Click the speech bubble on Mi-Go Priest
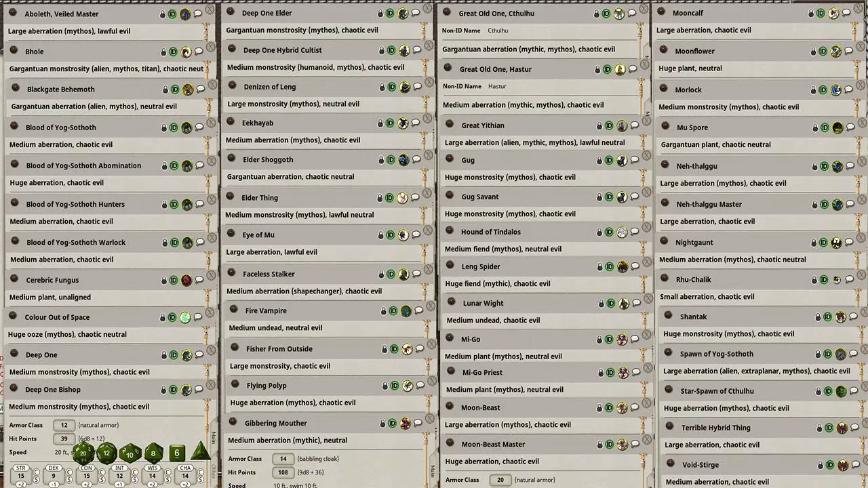The height and width of the screenshot is (488, 868). 635,373
